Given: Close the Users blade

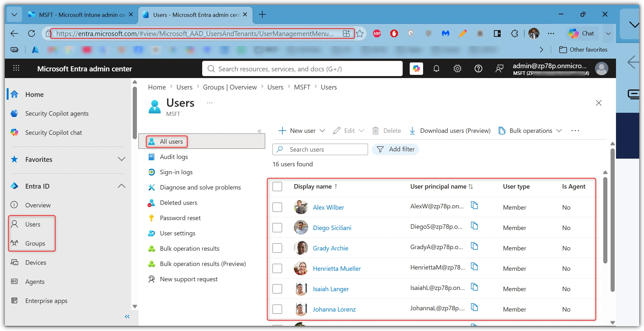Looking at the screenshot, I should [x=599, y=103].
